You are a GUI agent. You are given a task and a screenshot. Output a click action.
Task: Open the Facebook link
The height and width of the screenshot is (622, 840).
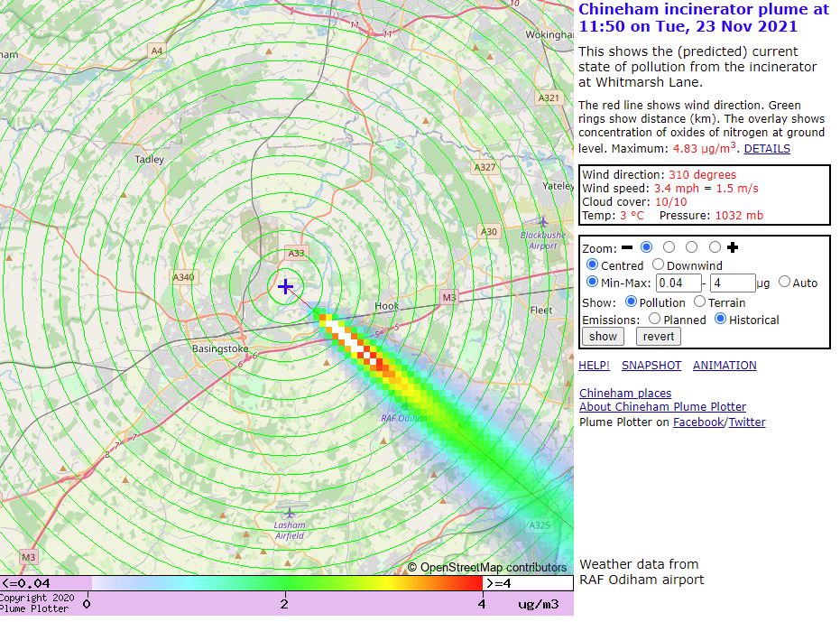698,422
